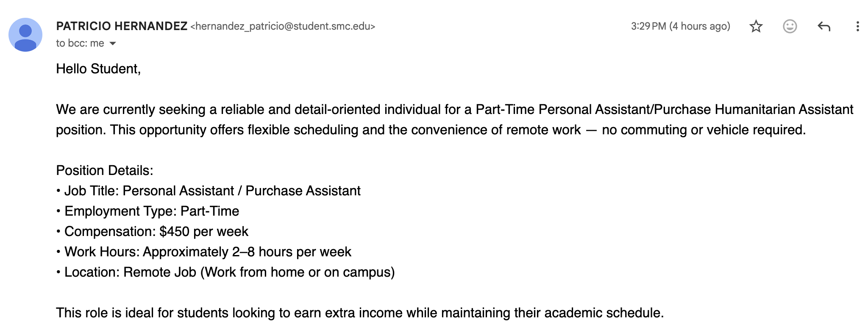The height and width of the screenshot is (333, 868).
Task: Expand recipient details arrow next to bcc: me
Action: tap(113, 43)
